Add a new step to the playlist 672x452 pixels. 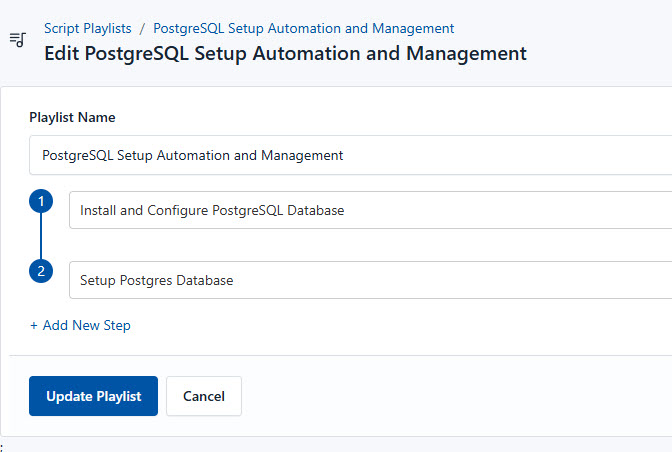click(x=80, y=325)
